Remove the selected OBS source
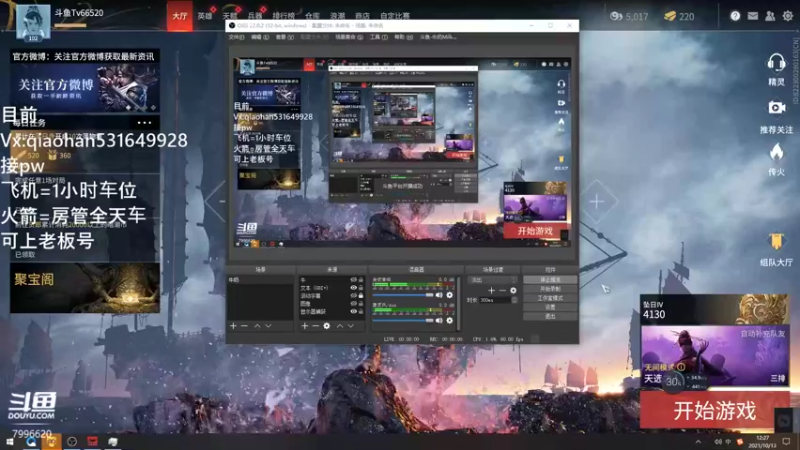Image resolution: width=800 pixels, height=450 pixels. tap(315, 326)
